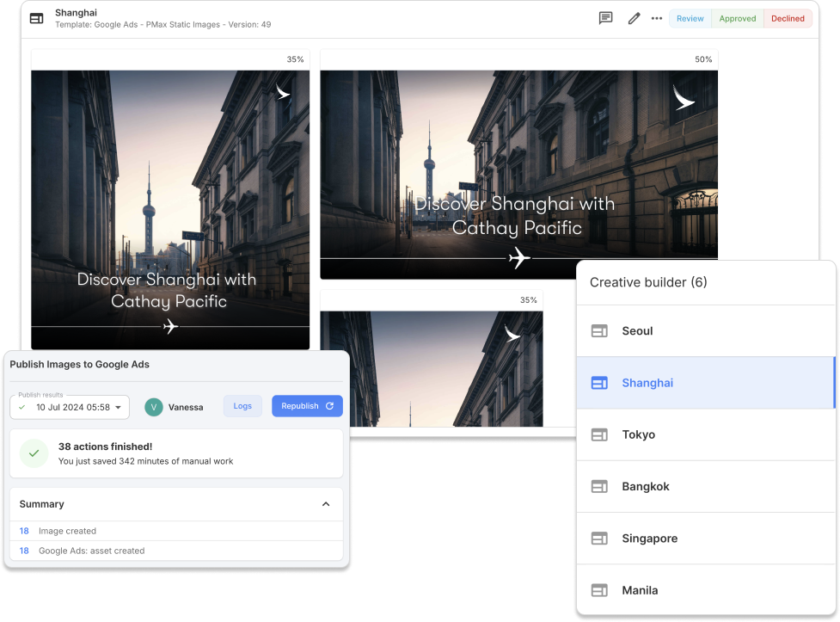Viewport: 840px width, 622px height.
Task: Click the small checkmark in the Publish results field
Action: pos(22,407)
